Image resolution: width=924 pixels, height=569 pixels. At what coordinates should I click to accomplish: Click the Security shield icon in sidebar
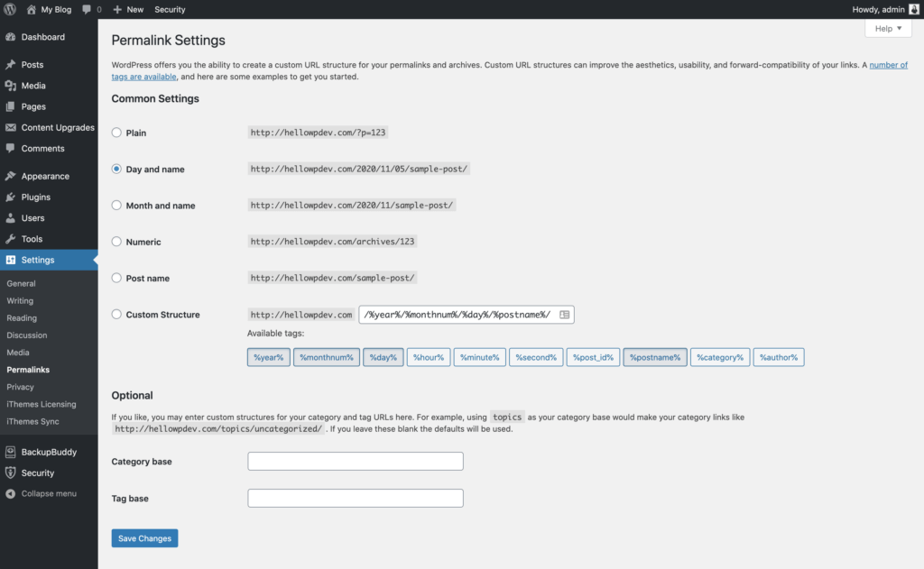coord(10,473)
